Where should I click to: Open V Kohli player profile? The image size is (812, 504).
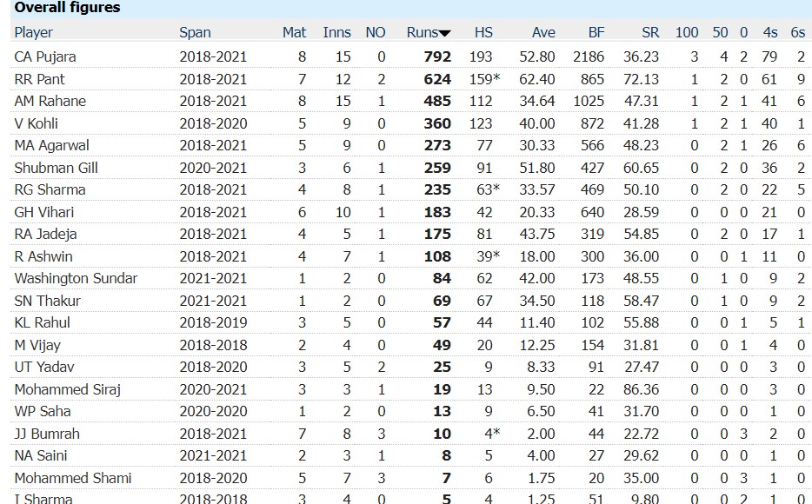pyautogui.click(x=36, y=123)
